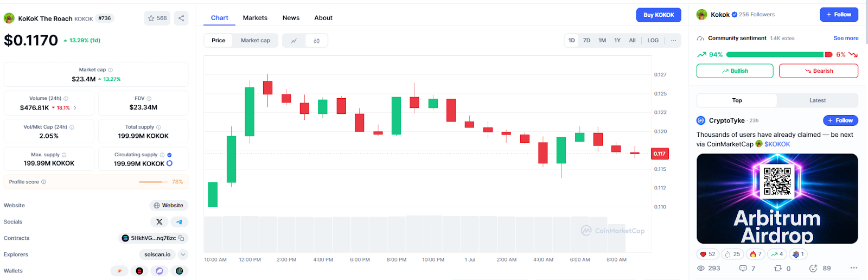This screenshot has width=868, height=280.
Task: Click the Profile score progress bar
Action: [154, 182]
